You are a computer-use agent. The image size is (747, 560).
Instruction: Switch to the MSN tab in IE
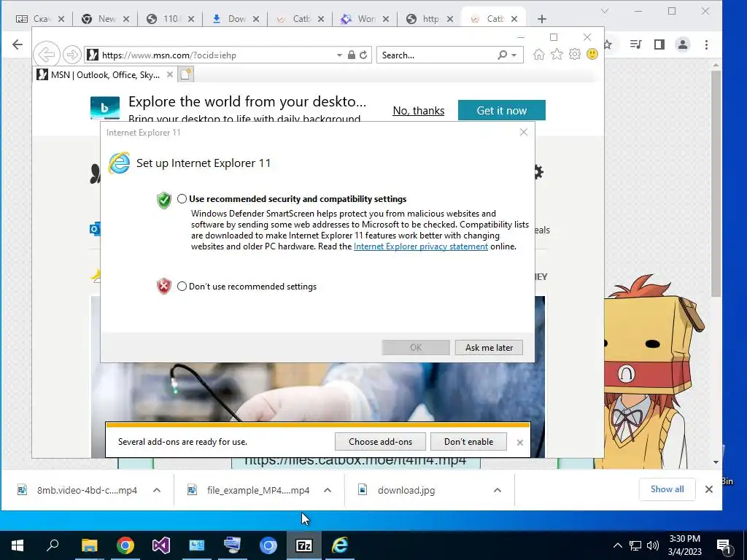click(104, 75)
